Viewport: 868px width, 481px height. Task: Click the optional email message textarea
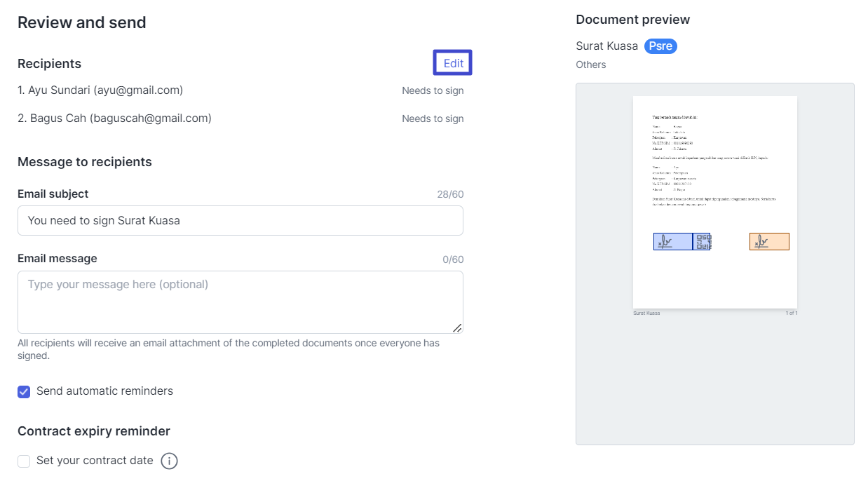click(x=240, y=302)
